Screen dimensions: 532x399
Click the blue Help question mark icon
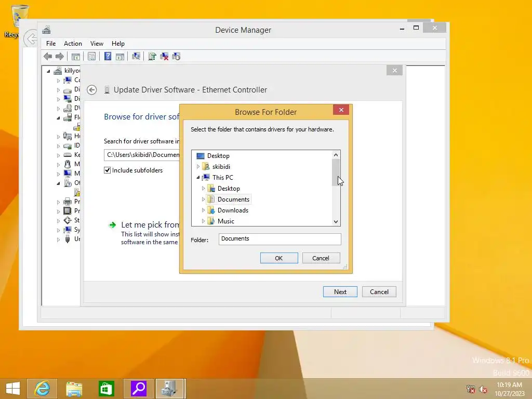108,56
